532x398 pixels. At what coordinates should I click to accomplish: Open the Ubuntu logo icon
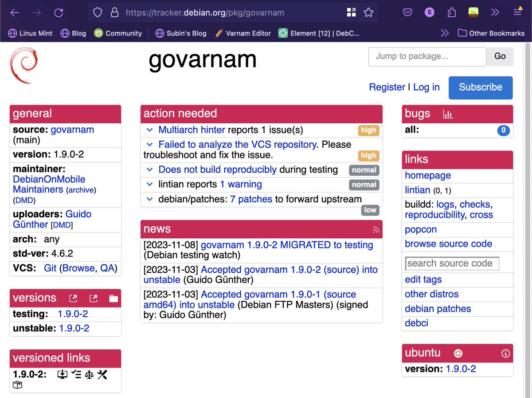pyautogui.click(x=458, y=353)
